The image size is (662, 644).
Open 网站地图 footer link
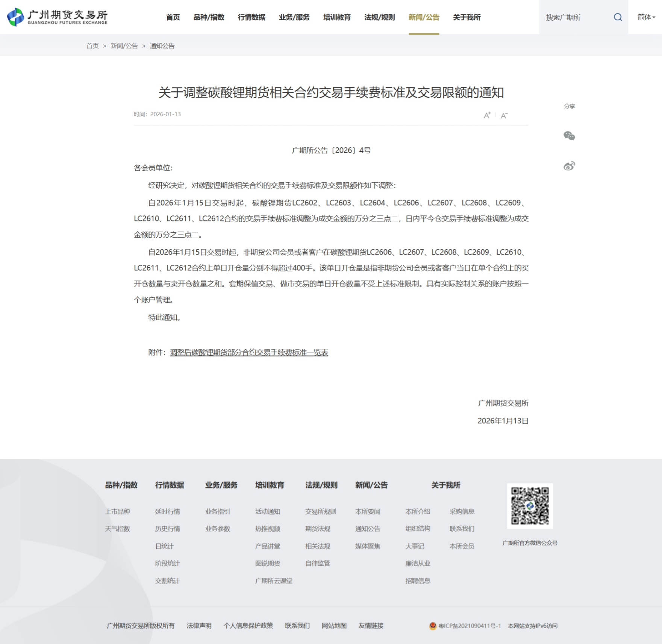[x=334, y=626]
